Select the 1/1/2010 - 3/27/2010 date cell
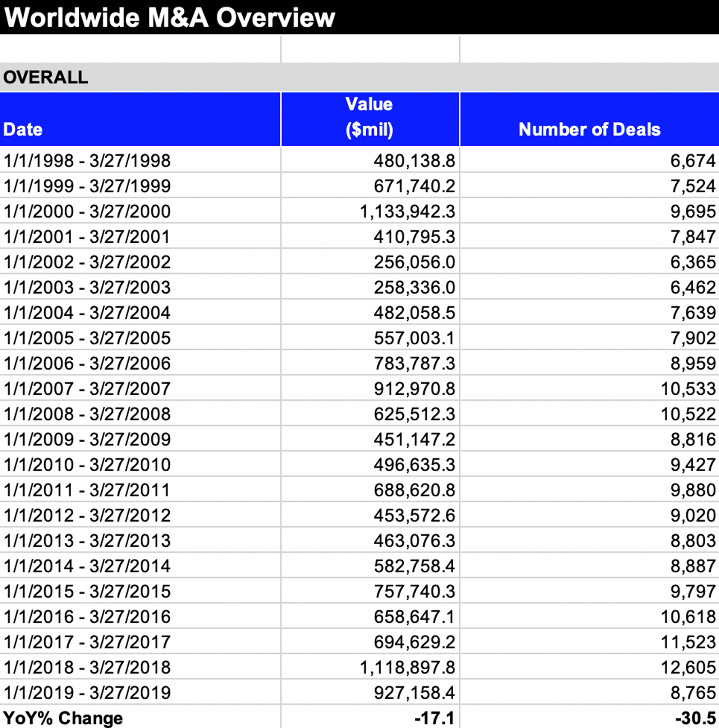The height and width of the screenshot is (728, 719). tap(87, 464)
